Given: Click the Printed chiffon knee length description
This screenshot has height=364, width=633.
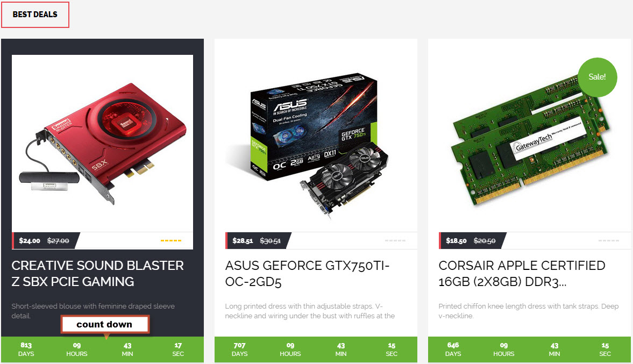Looking at the screenshot, I should click(x=529, y=311).
